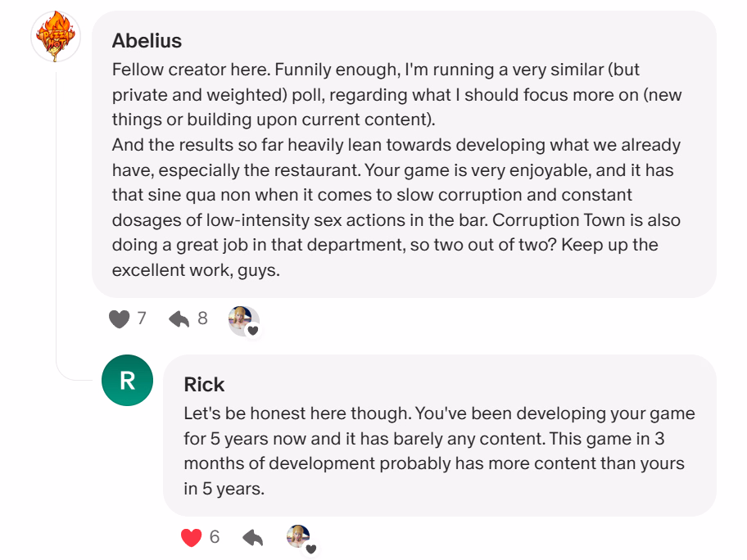747x560 pixels.
Task: Open Abelius's flame profile avatar
Action: point(56,38)
